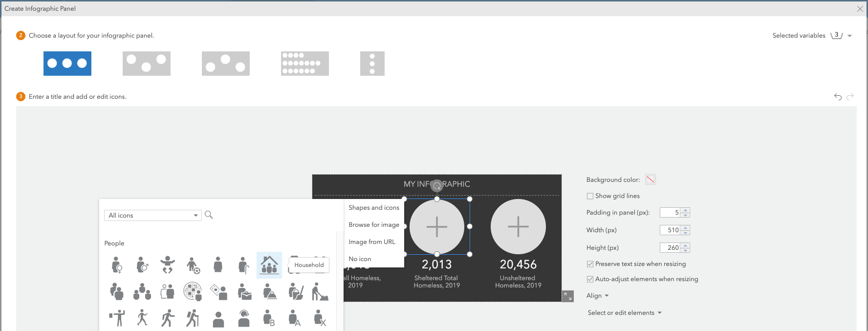Undo the last edit
Screen dimensions: 868x331
[838, 97]
